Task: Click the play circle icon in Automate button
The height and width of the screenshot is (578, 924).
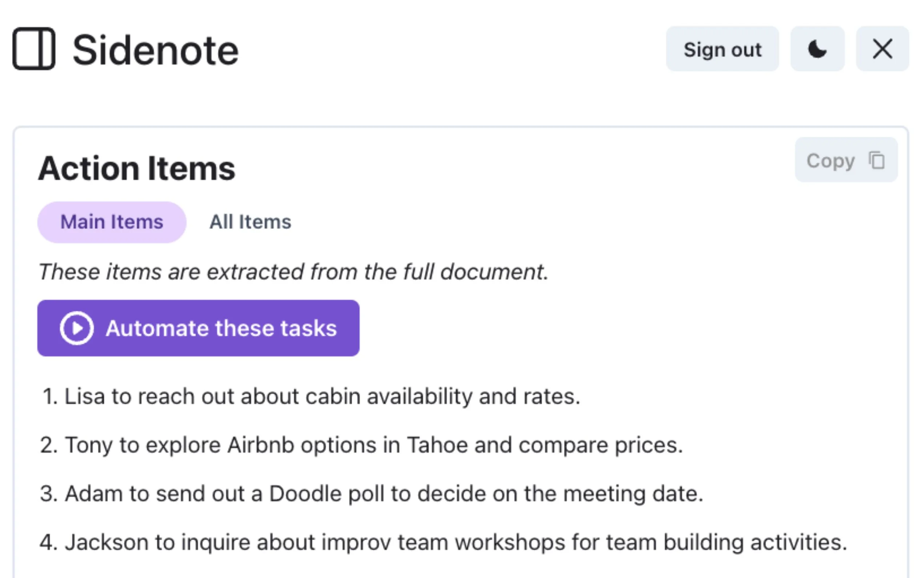Action: coord(77,328)
